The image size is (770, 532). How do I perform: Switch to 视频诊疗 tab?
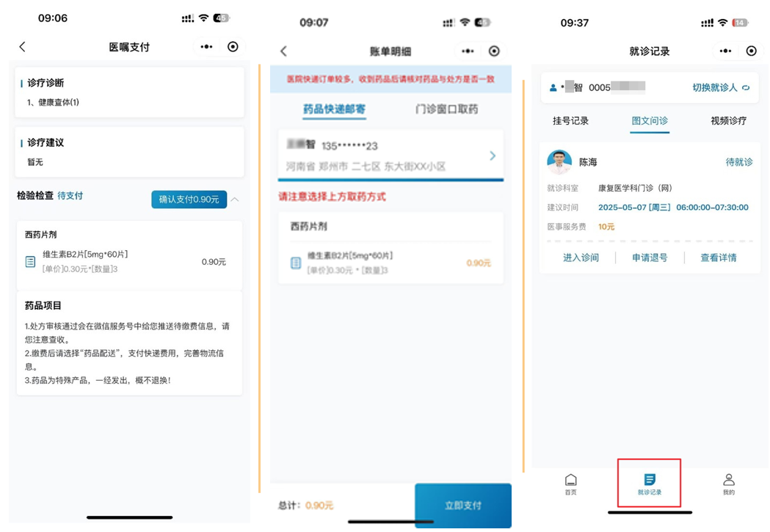pyautogui.click(x=729, y=121)
